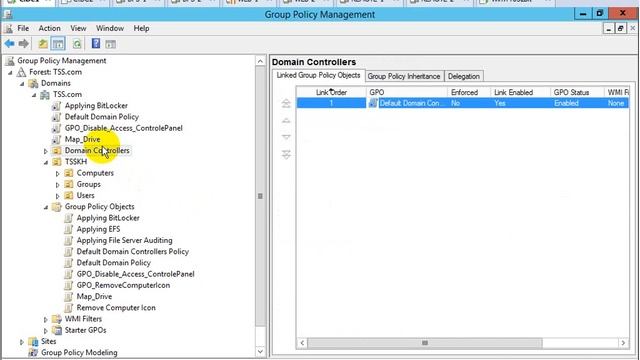Image resolution: width=640 pixels, height=360 pixels.
Task: Move link up arrow icon
Action: point(286,121)
